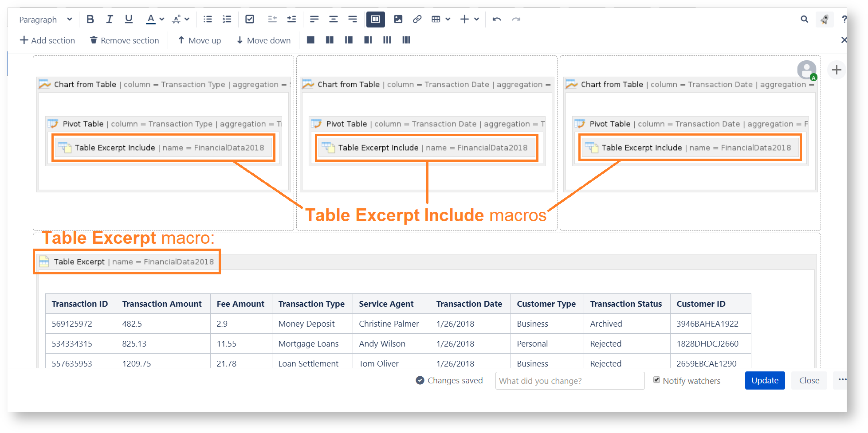
Task: Toggle bold formatting
Action: point(90,19)
